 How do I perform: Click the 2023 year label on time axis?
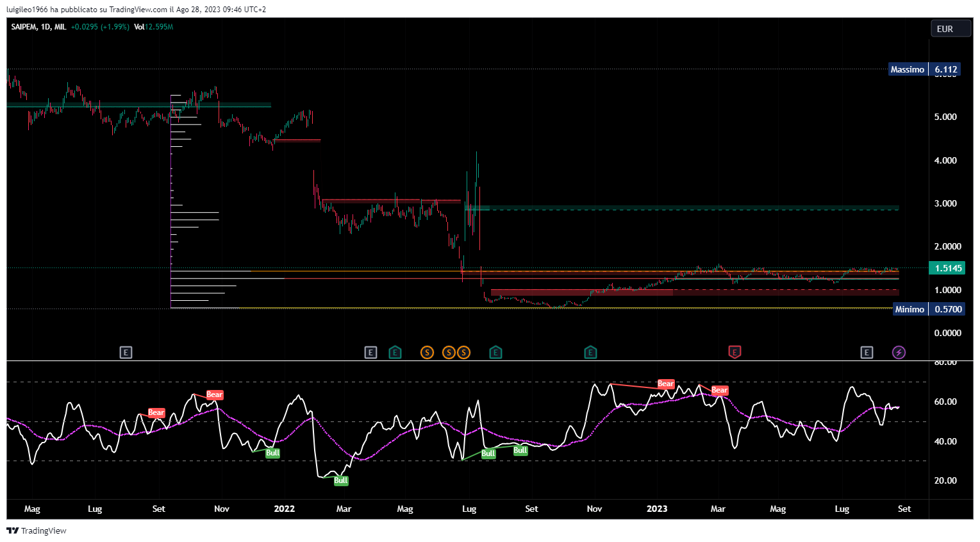tap(657, 509)
